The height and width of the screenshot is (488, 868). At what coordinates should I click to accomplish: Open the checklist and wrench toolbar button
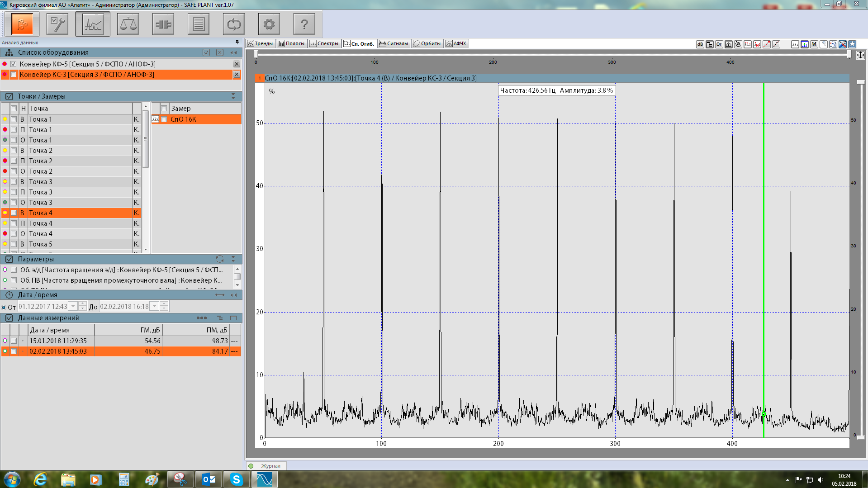(x=57, y=24)
